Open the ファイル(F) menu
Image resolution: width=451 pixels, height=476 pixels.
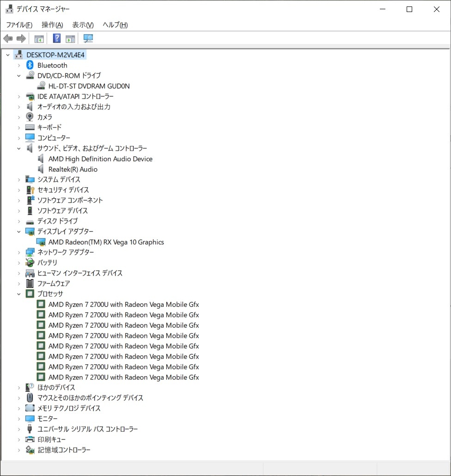19,25
